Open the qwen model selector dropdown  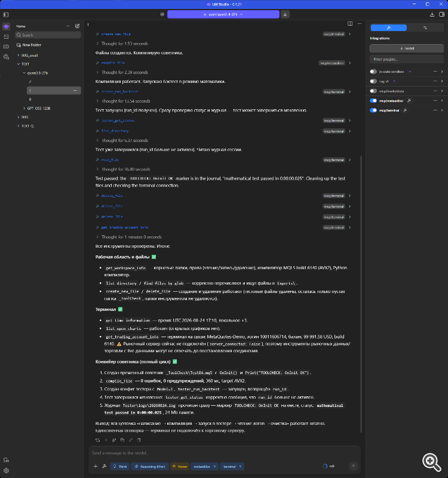tap(223, 14)
